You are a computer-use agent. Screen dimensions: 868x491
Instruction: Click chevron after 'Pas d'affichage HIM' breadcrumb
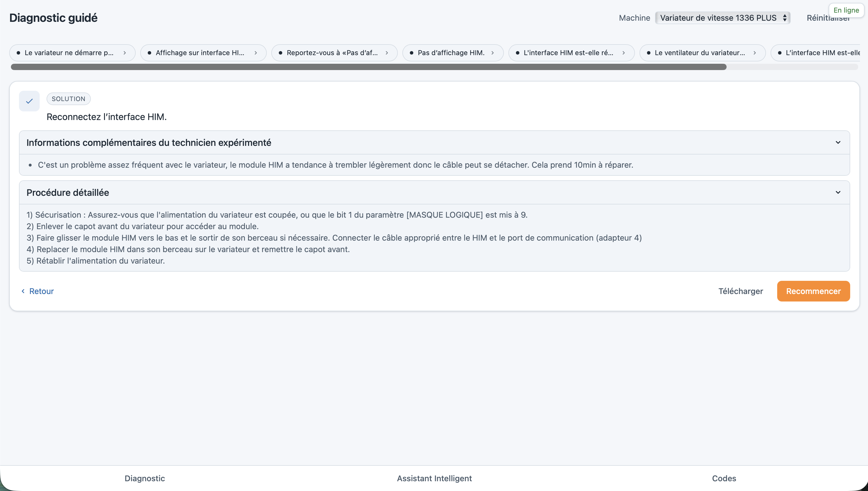tap(492, 53)
